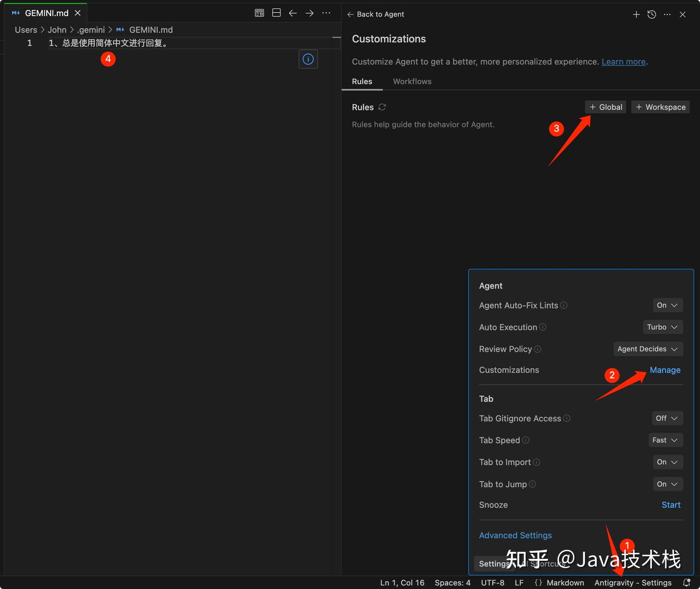
Task: Click the Manage link for Customizations
Action: (665, 370)
